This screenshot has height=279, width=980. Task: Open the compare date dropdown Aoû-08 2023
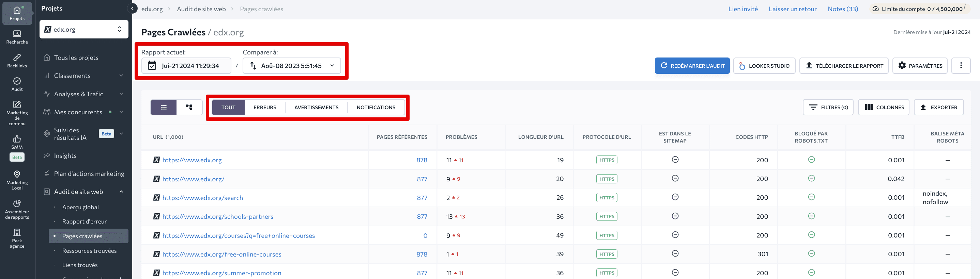291,65
